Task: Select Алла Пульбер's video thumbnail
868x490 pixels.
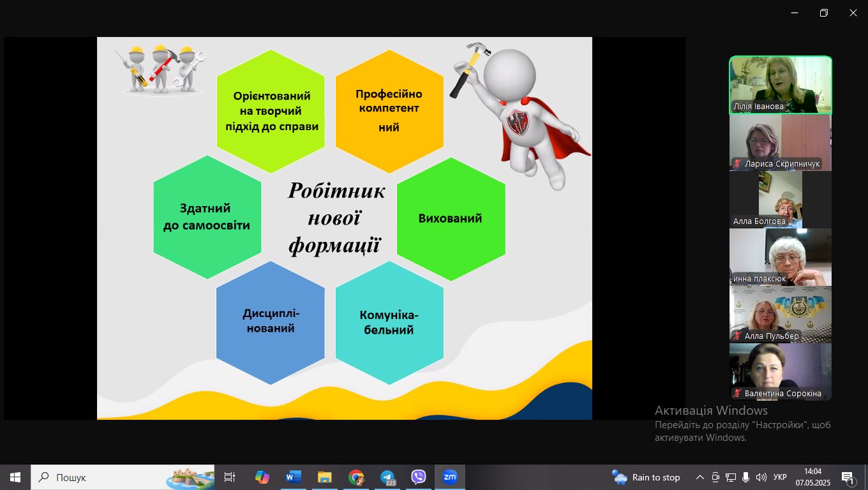Action: click(x=781, y=314)
